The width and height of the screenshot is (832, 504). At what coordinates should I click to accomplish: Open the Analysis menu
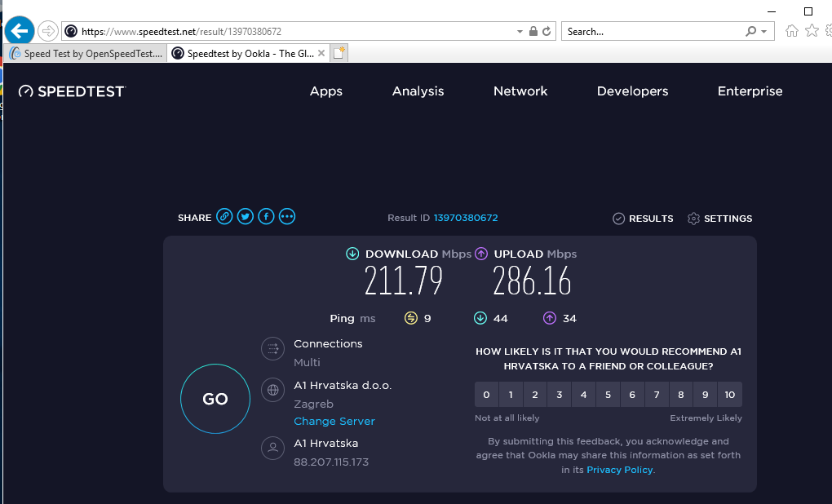tap(418, 91)
